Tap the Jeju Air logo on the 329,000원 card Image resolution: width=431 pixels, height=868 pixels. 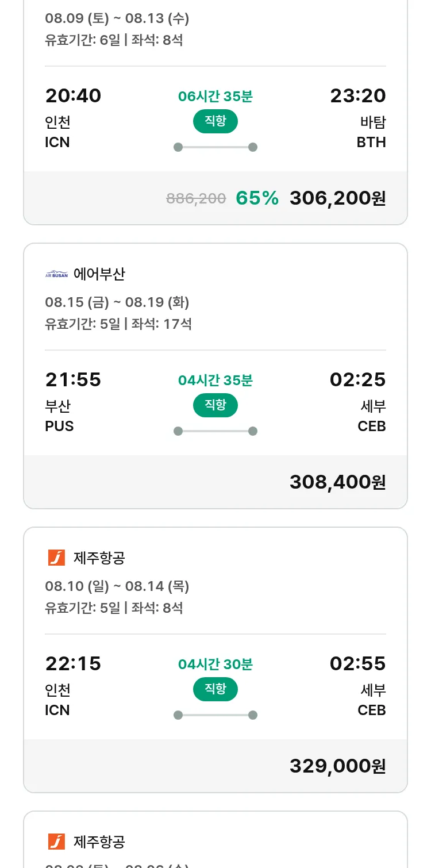point(56,558)
